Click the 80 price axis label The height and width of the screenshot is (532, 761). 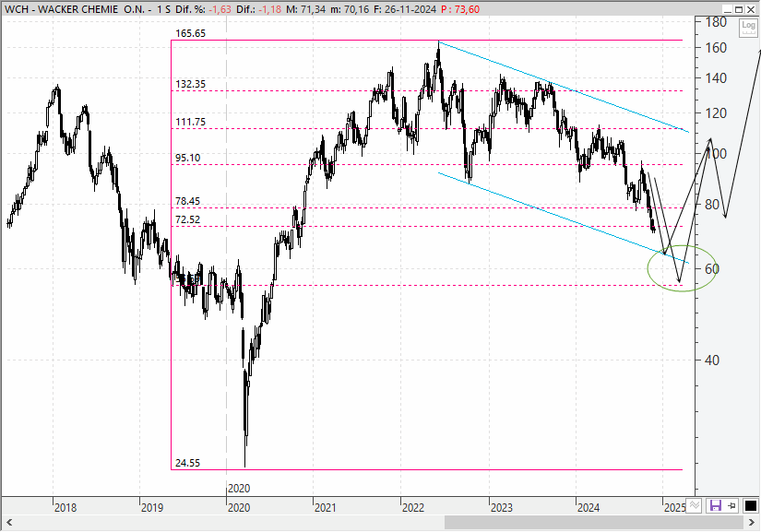[x=712, y=204]
